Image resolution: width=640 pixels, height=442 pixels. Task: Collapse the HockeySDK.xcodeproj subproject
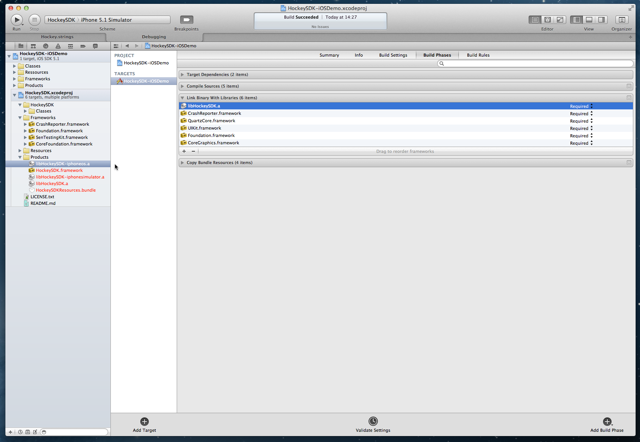click(x=14, y=95)
